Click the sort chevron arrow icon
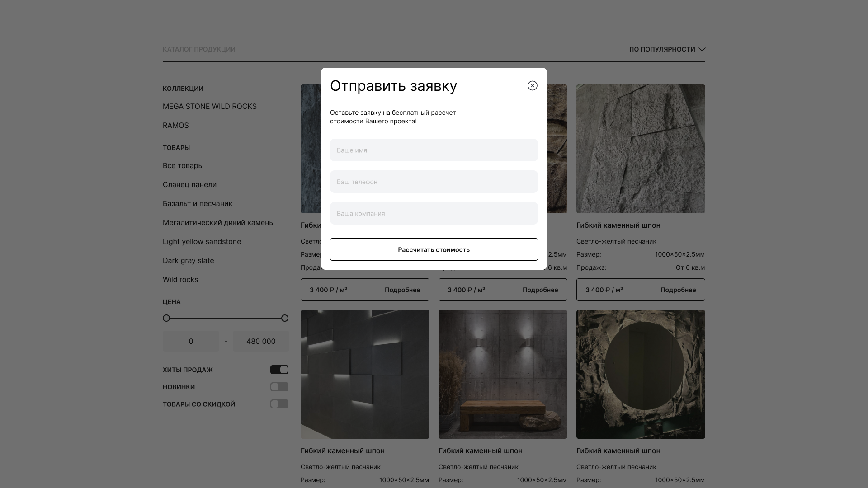Image resolution: width=868 pixels, height=488 pixels. tap(702, 49)
